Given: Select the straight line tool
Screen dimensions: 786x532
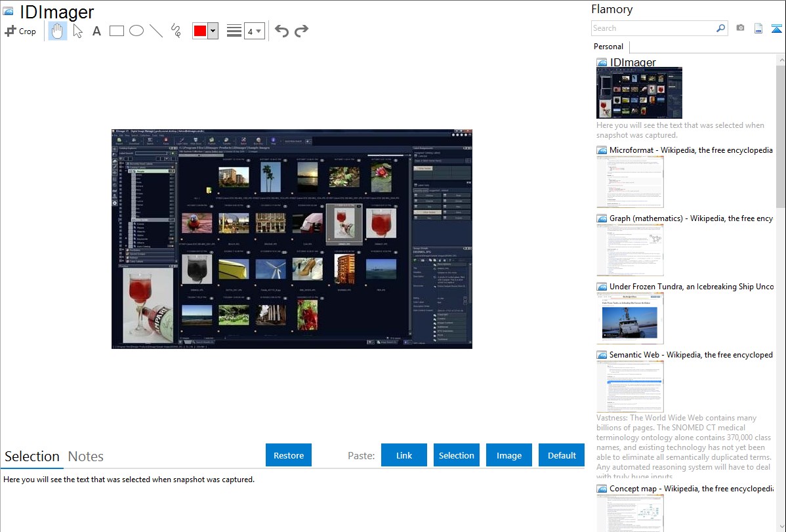Looking at the screenshot, I should coord(156,31).
